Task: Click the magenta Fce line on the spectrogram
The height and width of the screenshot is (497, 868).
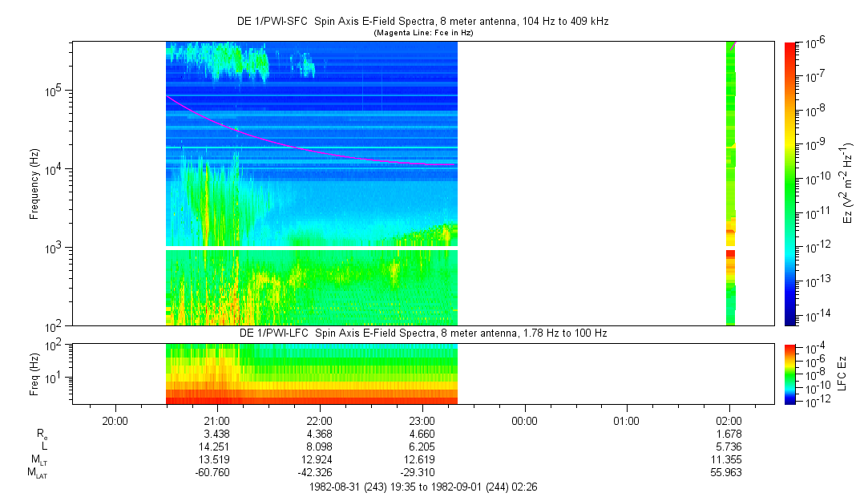Action: 321,152
